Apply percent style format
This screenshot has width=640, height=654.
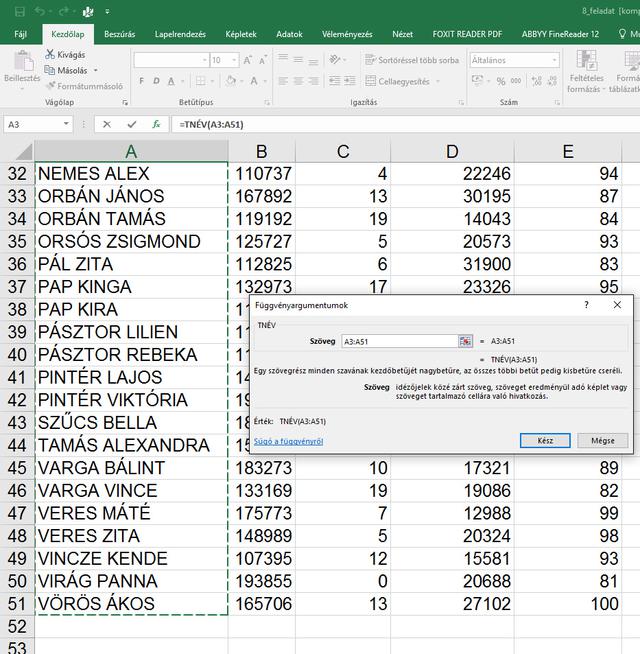tap(501, 81)
